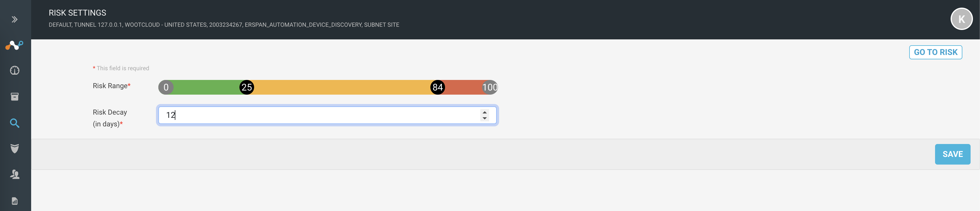Click the orange medium-risk range segment
This screenshot has height=211, width=980.
[342, 87]
